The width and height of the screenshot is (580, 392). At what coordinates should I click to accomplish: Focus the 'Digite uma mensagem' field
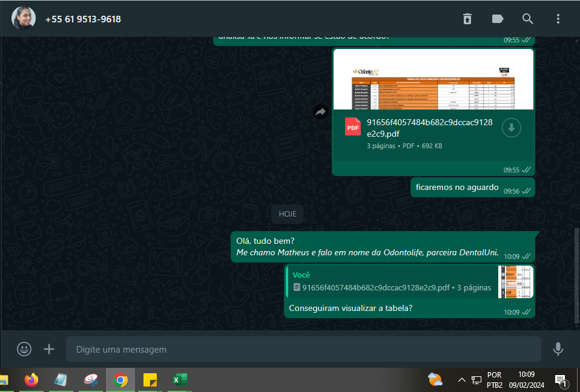303,349
